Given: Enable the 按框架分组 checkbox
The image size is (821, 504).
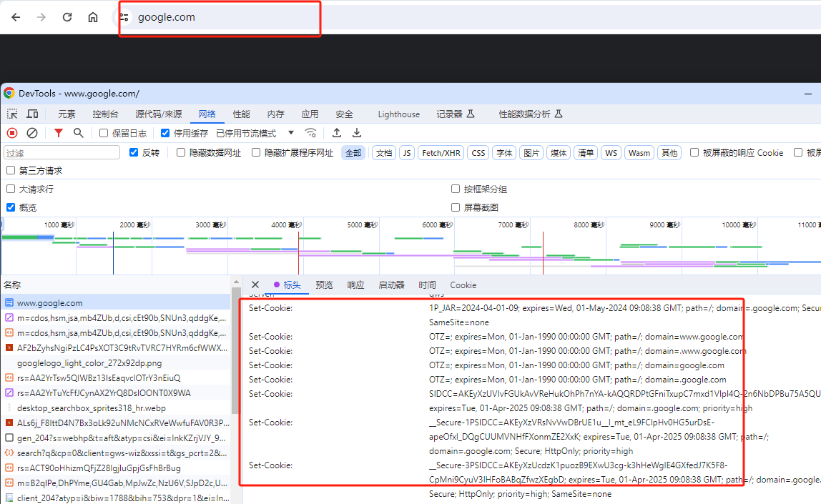Looking at the screenshot, I should [x=456, y=189].
